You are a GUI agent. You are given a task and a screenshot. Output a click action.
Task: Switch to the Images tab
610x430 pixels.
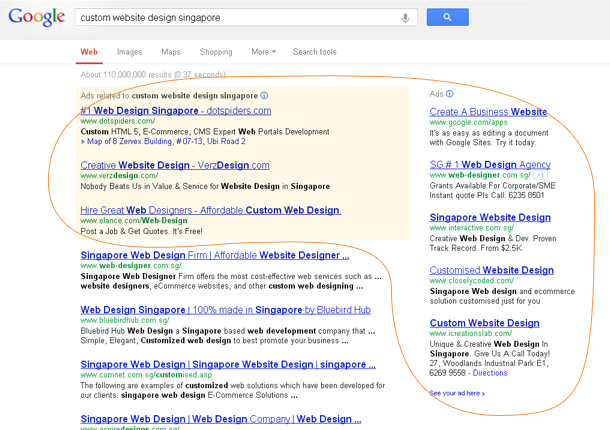(129, 52)
